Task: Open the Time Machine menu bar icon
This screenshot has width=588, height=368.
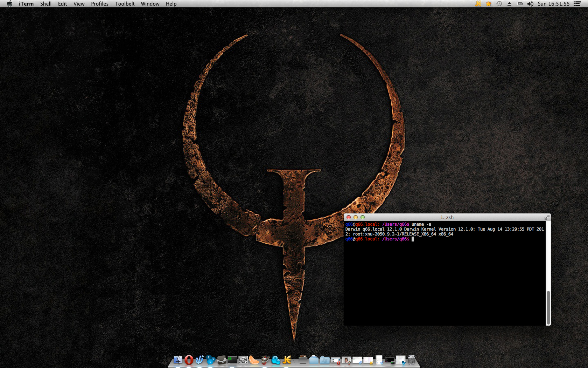Action: click(499, 4)
